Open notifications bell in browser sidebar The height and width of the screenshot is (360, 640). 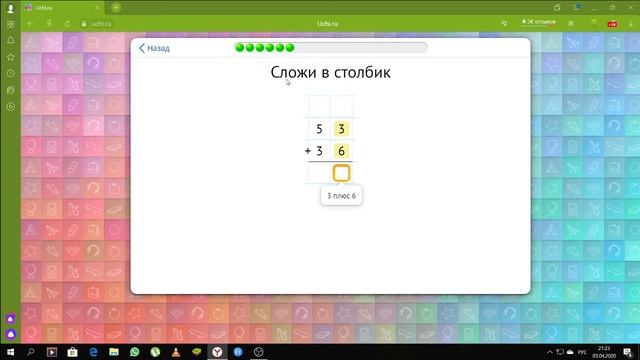[11, 40]
